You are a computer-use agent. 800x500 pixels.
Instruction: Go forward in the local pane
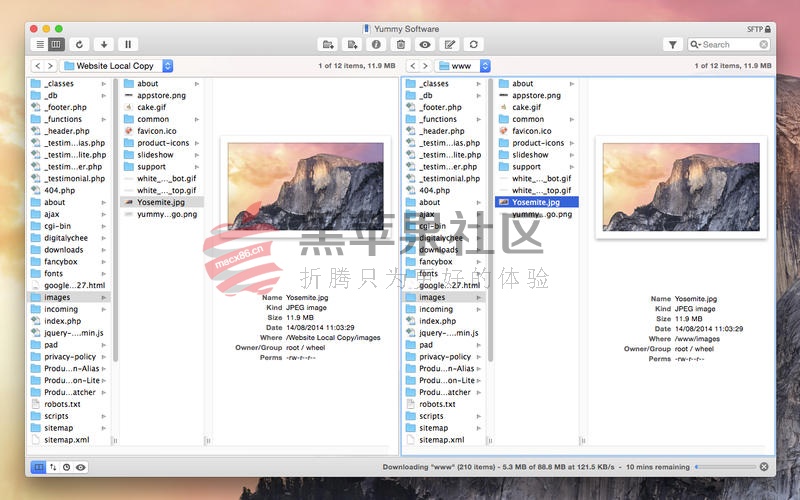point(50,66)
